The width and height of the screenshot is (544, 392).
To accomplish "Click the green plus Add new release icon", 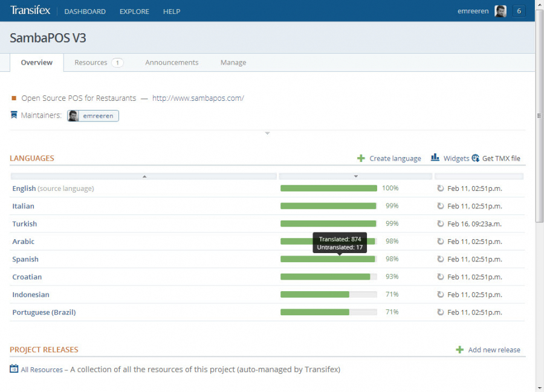I will (459, 350).
